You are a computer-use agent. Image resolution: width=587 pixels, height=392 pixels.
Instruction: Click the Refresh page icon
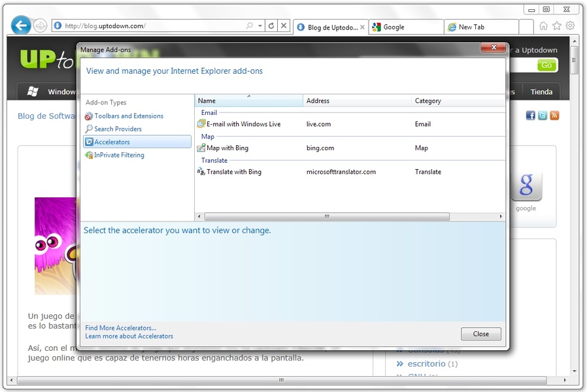271,26
